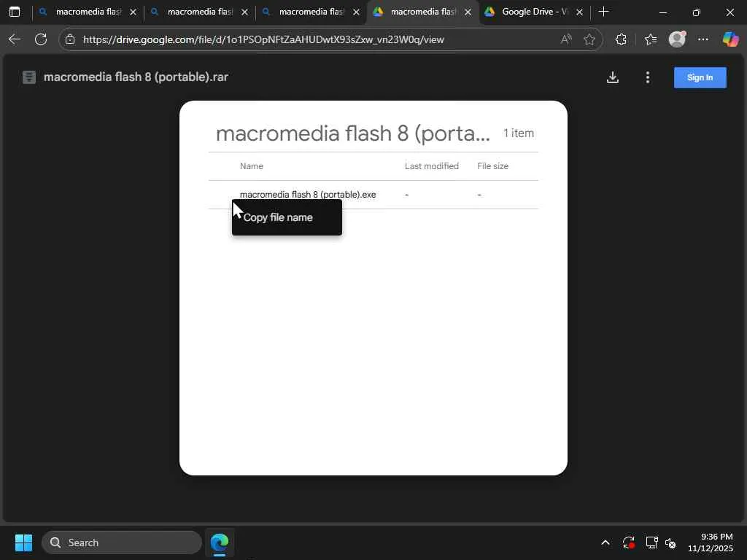
Task: Close the second macromedia flash tab
Action: [x=244, y=12]
